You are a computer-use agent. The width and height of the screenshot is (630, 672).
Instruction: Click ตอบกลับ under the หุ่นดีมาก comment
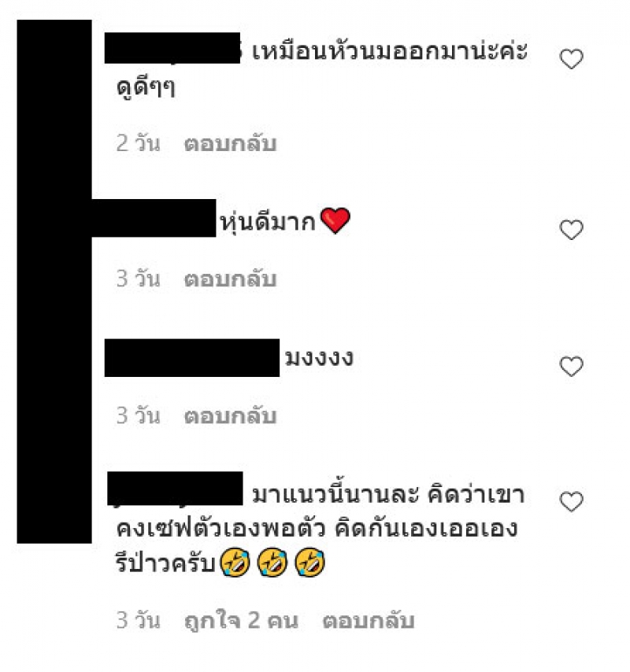point(230,279)
